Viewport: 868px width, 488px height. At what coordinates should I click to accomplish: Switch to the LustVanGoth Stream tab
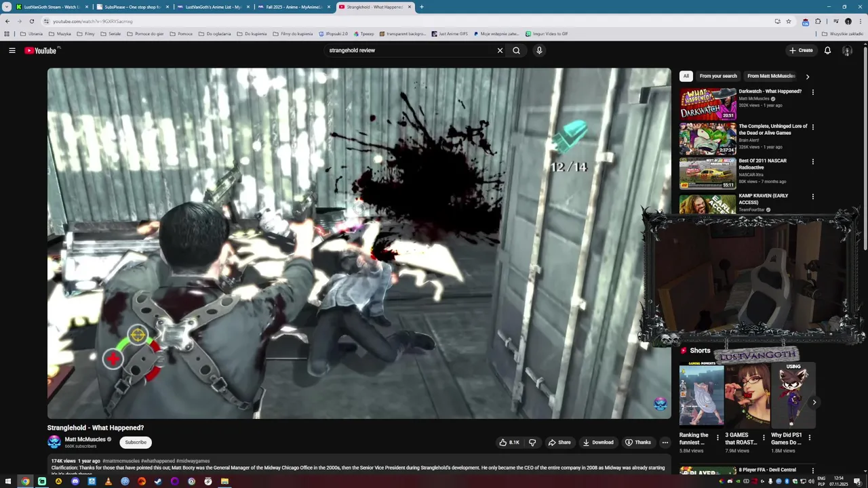pos(47,7)
